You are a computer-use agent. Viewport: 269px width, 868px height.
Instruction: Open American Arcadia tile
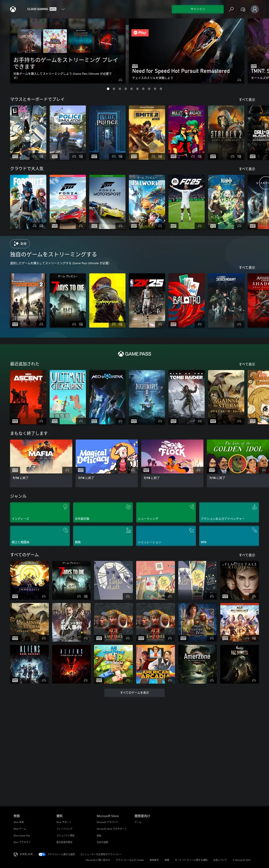tap(155, 664)
